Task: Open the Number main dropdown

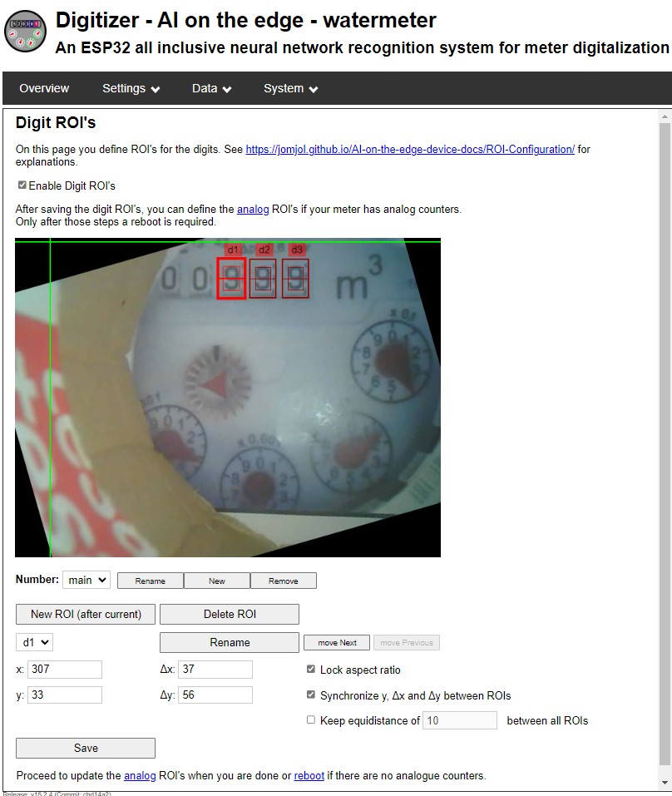Action: point(86,580)
